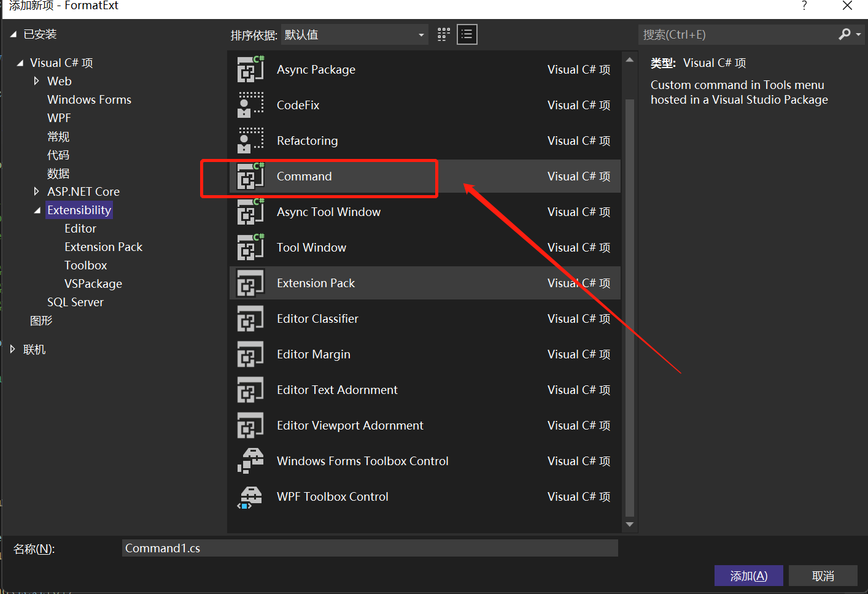Screen dimensions: 868x594
Task: Collapse the Extensibility node
Action: (37, 210)
